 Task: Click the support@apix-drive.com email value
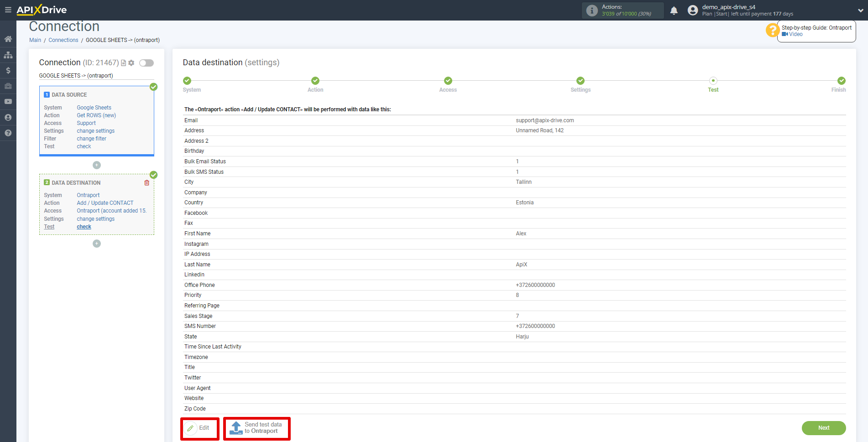[545, 120]
